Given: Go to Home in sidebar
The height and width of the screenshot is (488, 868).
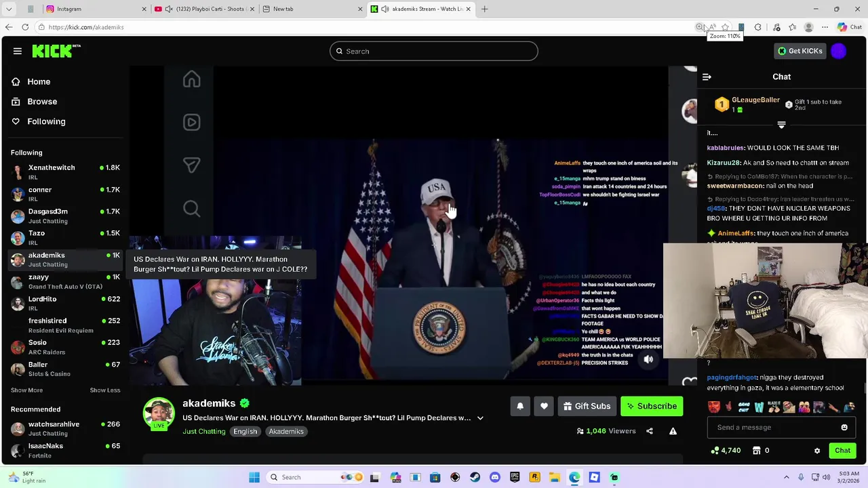Looking at the screenshot, I should [39, 81].
